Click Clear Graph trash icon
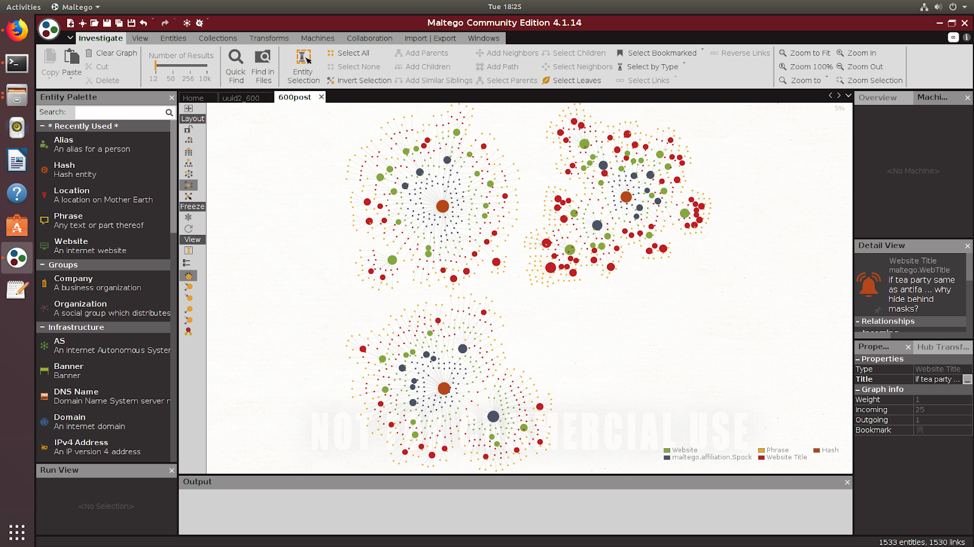The width and height of the screenshot is (974, 547). coord(89,53)
